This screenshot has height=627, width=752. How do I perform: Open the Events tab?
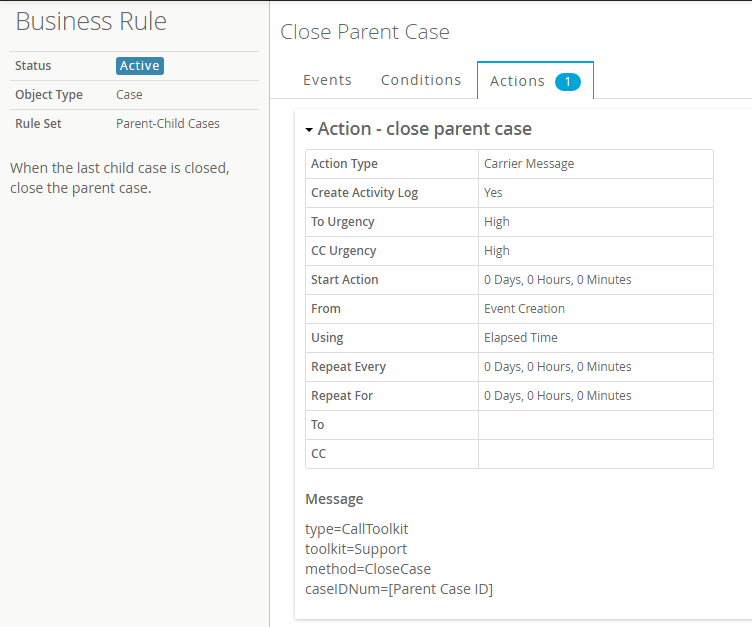[x=327, y=80]
